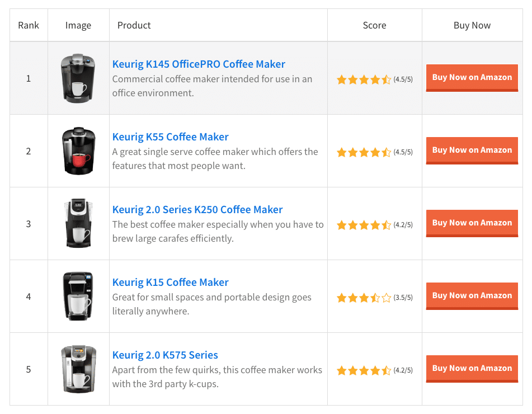Screen dimensions: 532x414
Task: Open the Keurig K145 OfficePRO Coffee Maker link
Action: click(x=199, y=64)
